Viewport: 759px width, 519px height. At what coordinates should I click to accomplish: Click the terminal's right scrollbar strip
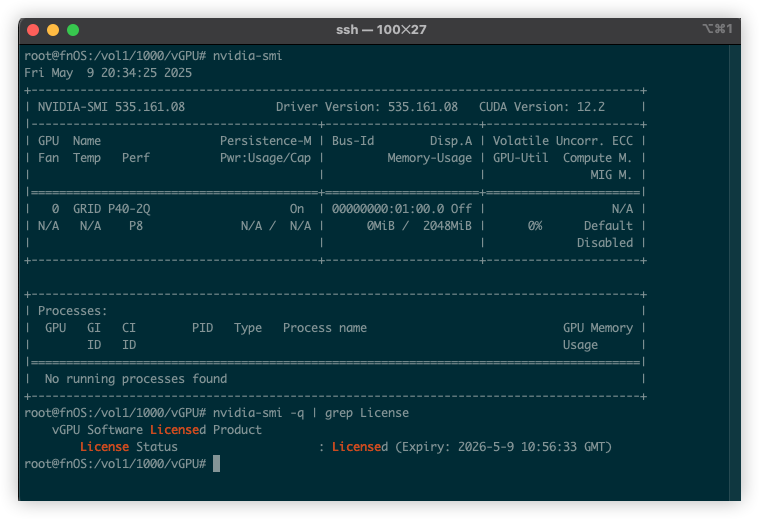(x=735, y=273)
